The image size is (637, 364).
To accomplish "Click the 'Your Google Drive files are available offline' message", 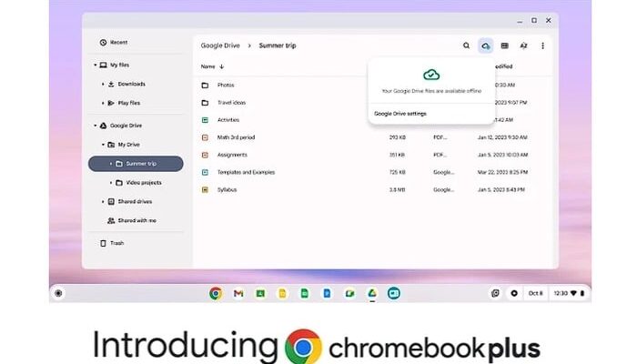I will click(x=431, y=91).
